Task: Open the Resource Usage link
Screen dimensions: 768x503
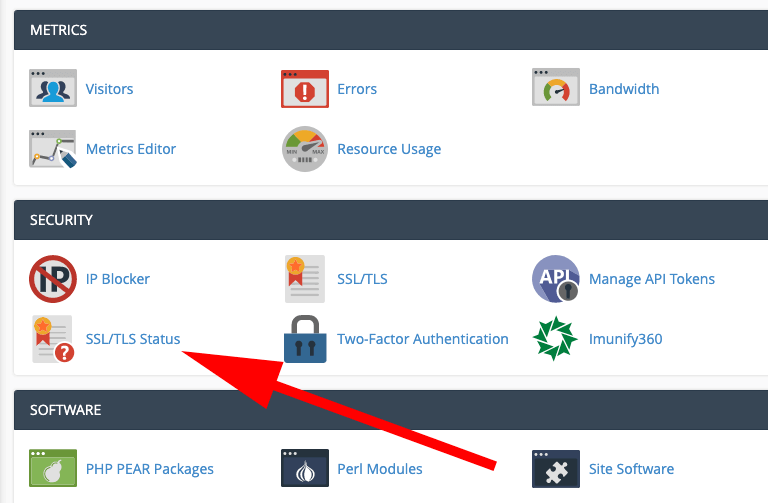Action: click(389, 149)
